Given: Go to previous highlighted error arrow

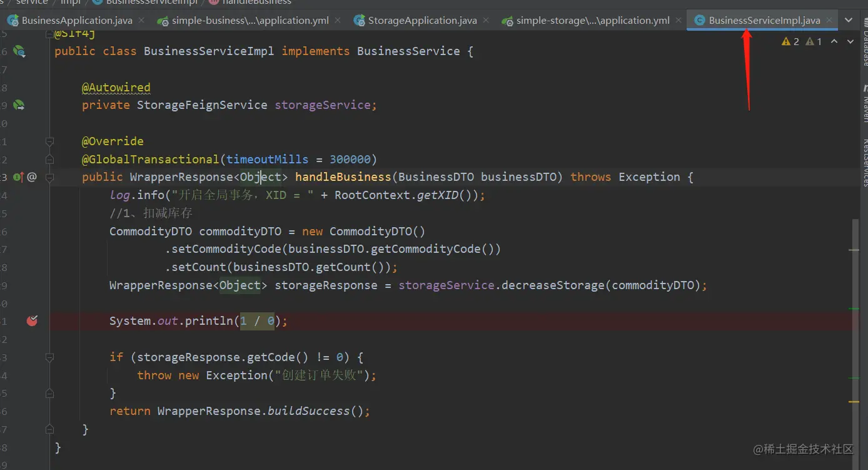Looking at the screenshot, I should click(x=835, y=41).
